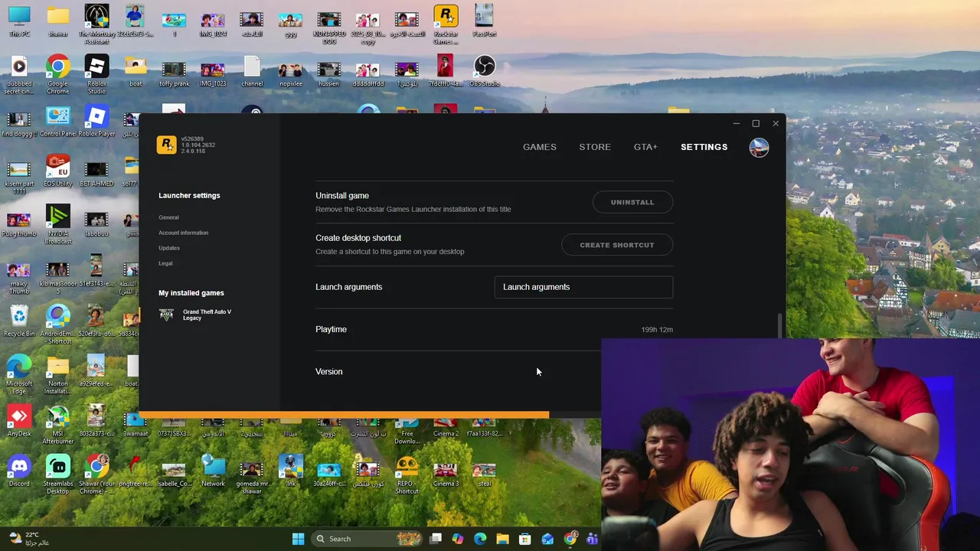Screen dimensions: 980x551
Task: Select the Grand Theft Auto V Legacy icon
Action: click(166, 315)
